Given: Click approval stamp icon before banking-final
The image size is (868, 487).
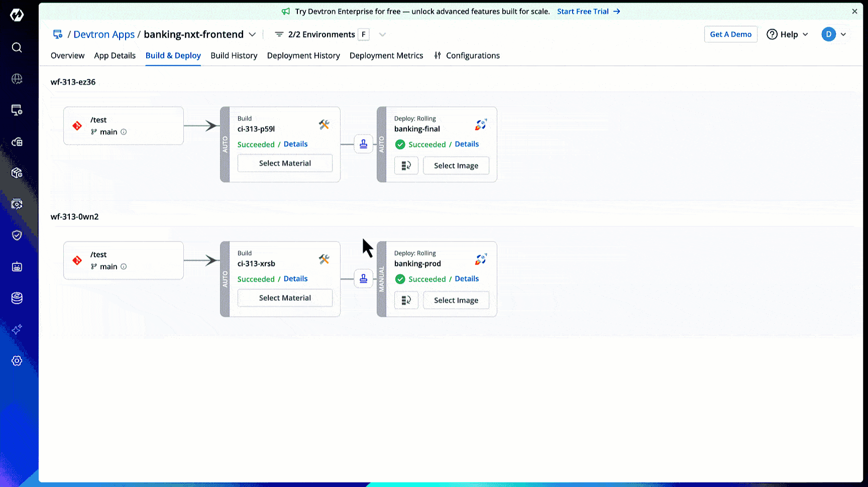Looking at the screenshot, I should (x=363, y=145).
